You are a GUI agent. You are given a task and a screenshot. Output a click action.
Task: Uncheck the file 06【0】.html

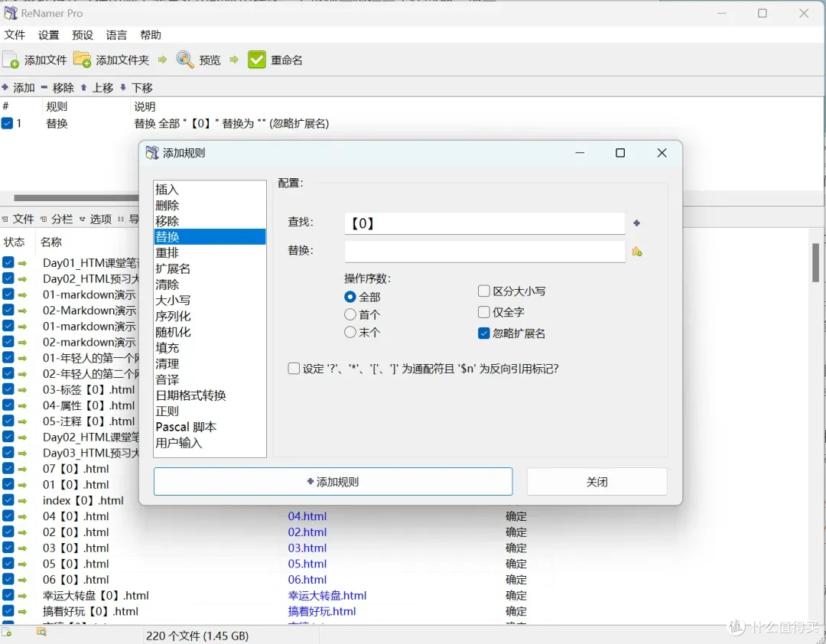pyautogui.click(x=8, y=579)
